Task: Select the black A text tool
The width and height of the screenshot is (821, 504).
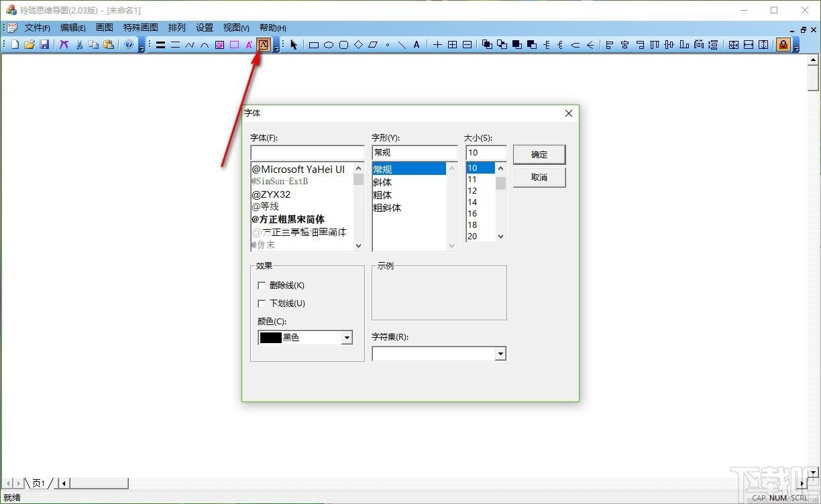Action: coord(417,45)
